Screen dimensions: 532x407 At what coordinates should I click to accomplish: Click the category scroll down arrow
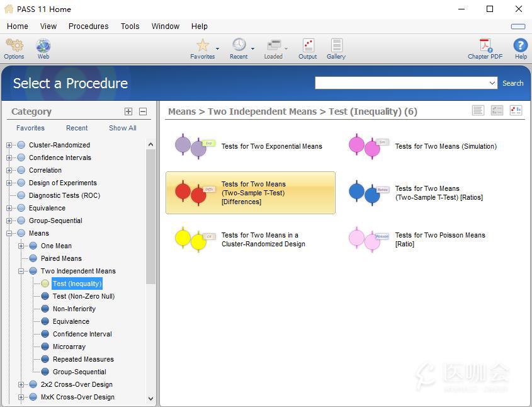coord(150,399)
